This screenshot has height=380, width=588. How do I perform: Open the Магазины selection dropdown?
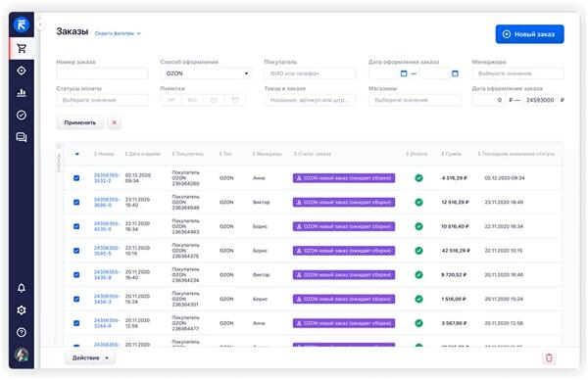pos(415,100)
